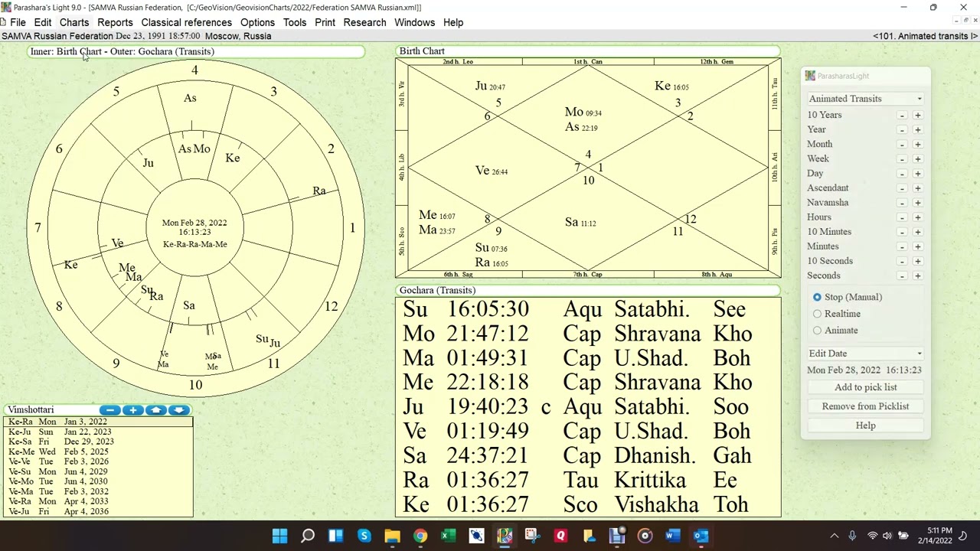Open Parashara's Light icon in the taskbar
Viewport: 980px width, 551px height.
click(505, 536)
